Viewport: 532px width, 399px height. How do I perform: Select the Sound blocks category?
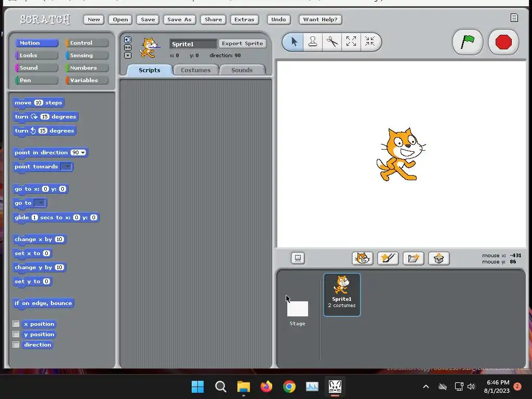36,68
